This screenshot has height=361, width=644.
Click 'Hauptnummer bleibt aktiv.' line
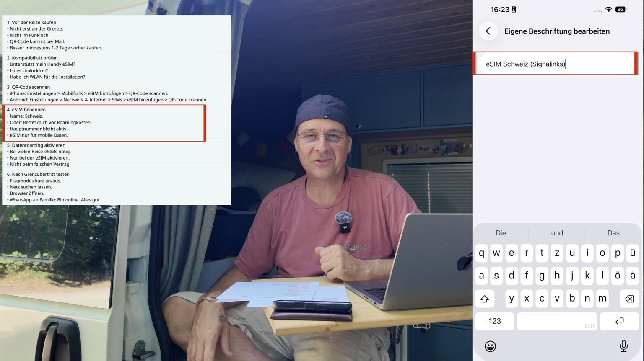(x=38, y=129)
